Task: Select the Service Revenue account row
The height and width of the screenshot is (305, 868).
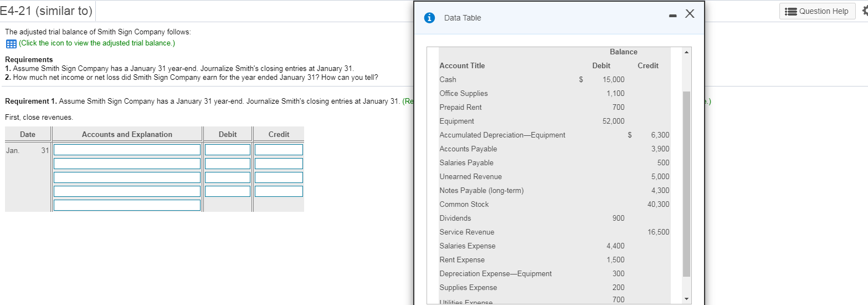Action: click(x=554, y=232)
